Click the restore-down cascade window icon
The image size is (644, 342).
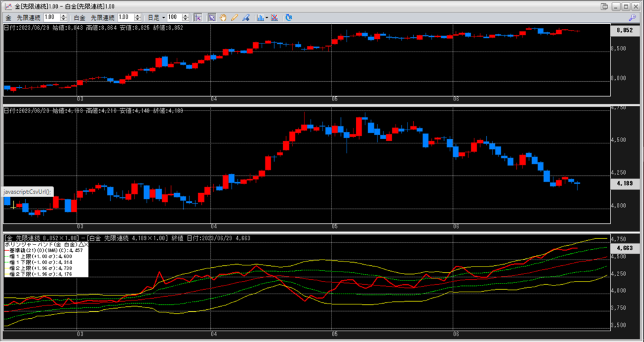(604, 6)
